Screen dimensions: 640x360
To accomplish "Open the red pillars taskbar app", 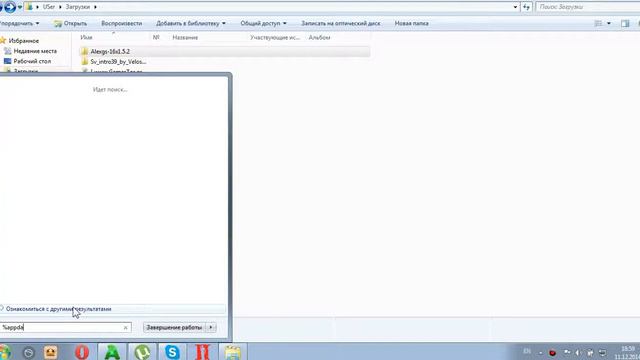I will pos(202,352).
